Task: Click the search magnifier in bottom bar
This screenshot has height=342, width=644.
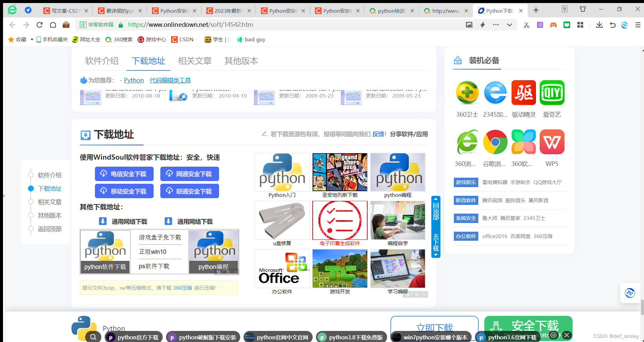Action: pos(93,337)
